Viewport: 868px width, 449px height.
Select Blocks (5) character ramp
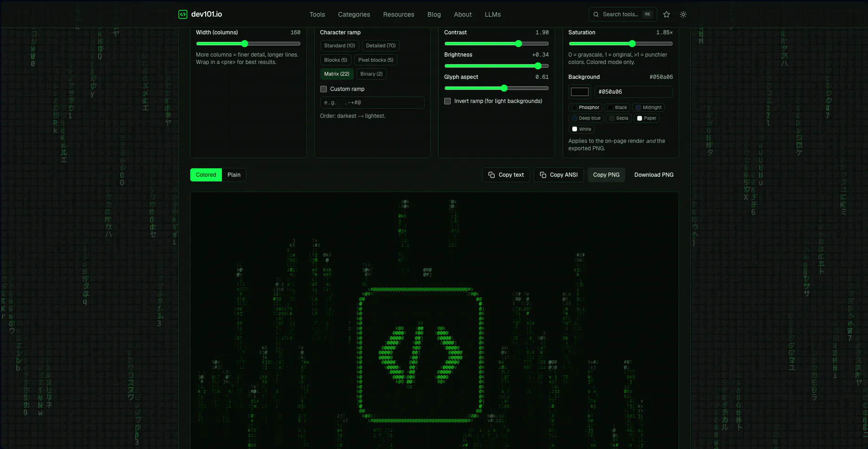pyautogui.click(x=336, y=60)
